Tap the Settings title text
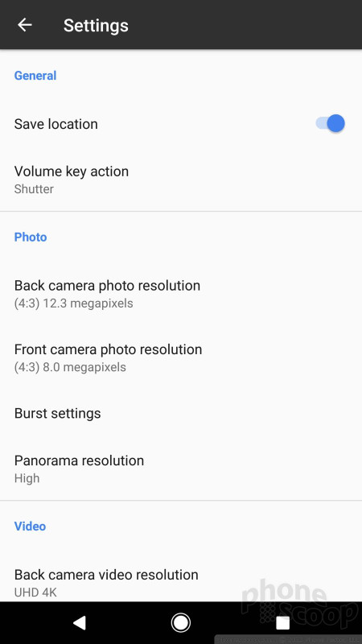 click(96, 26)
